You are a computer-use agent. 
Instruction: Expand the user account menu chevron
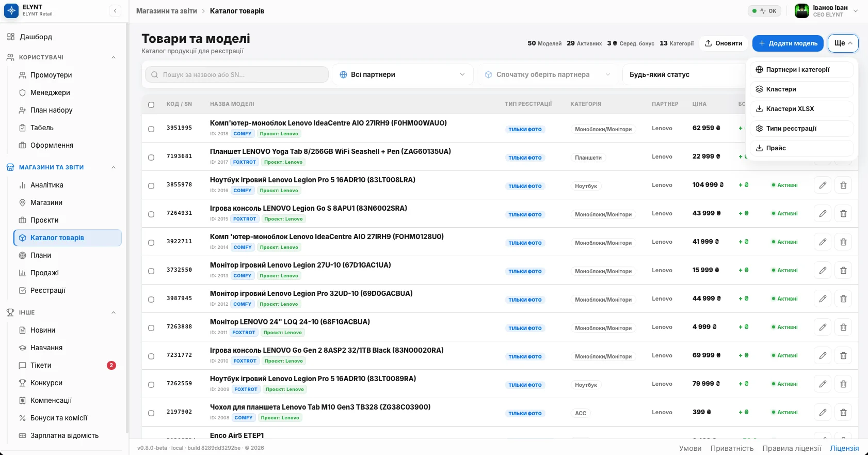(856, 11)
